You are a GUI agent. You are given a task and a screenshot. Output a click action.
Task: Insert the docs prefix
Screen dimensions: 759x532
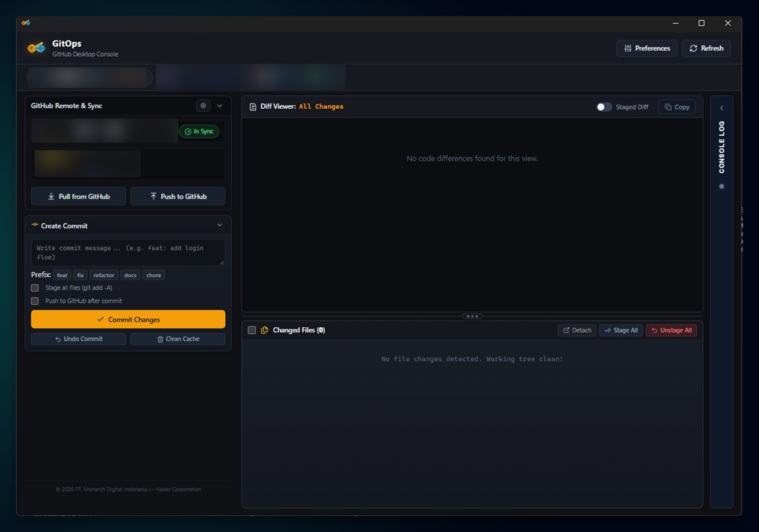(130, 275)
